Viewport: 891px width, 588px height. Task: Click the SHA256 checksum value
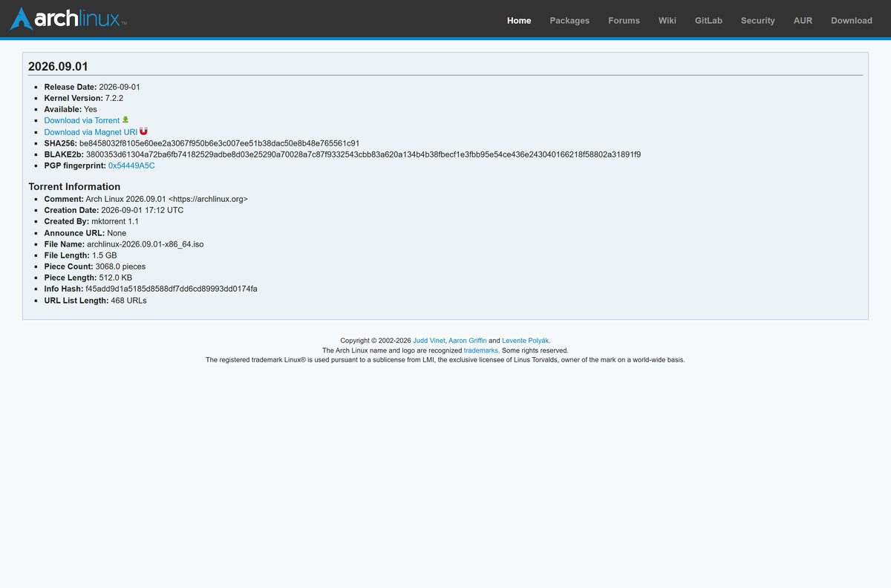pos(220,143)
